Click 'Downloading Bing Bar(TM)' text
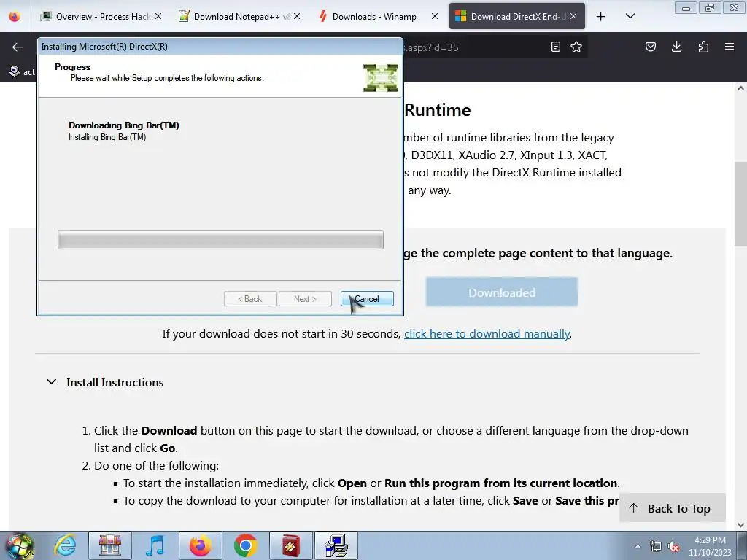 (x=124, y=125)
